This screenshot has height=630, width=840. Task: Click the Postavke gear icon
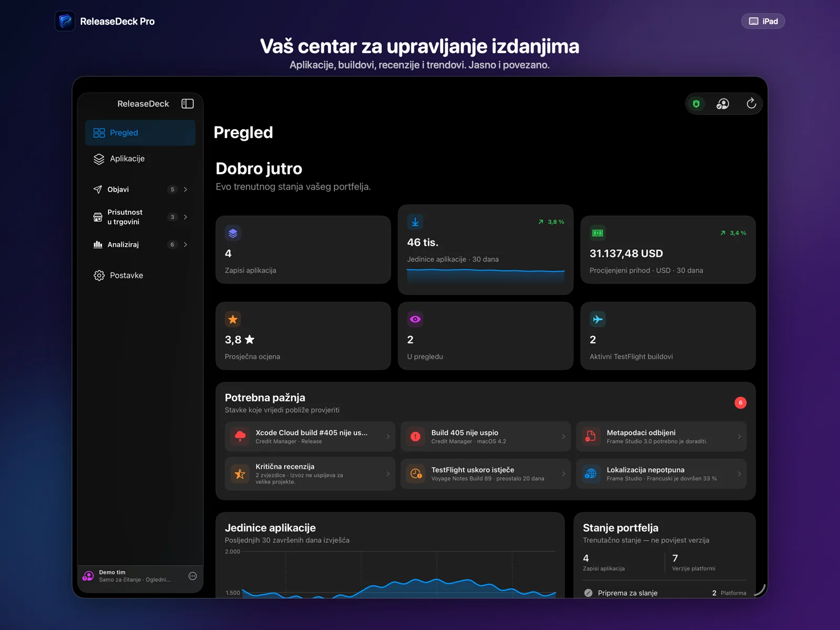99,276
